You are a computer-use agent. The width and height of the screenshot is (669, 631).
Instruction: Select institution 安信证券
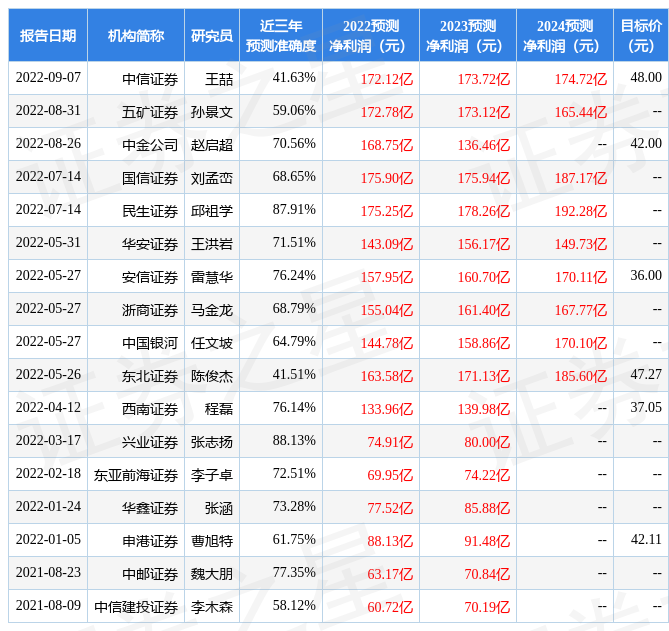[x=150, y=277]
